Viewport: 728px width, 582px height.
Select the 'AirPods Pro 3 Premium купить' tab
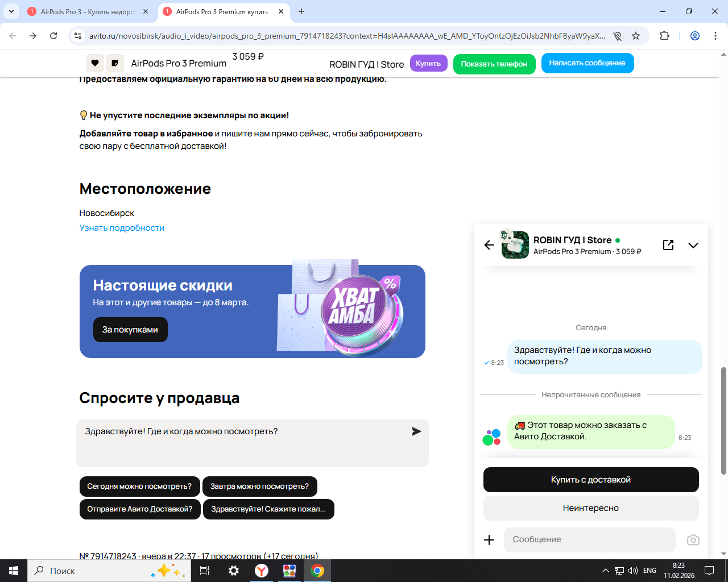tap(224, 11)
